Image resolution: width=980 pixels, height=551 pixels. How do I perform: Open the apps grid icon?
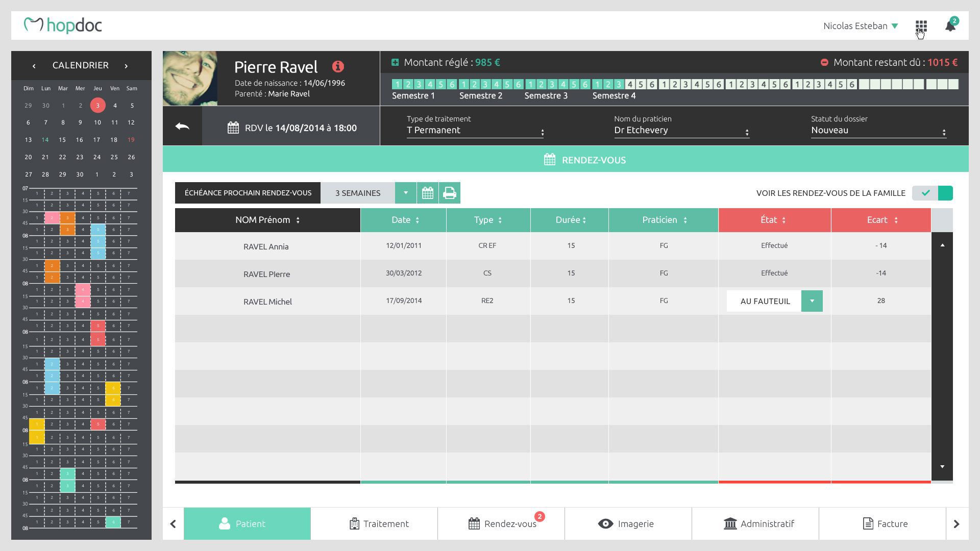pyautogui.click(x=921, y=26)
